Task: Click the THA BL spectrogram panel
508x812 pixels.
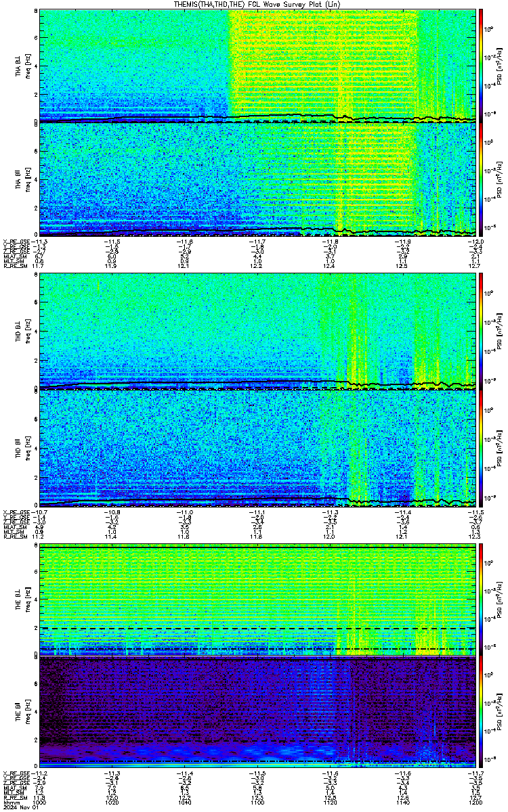Action: coord(257,66)
